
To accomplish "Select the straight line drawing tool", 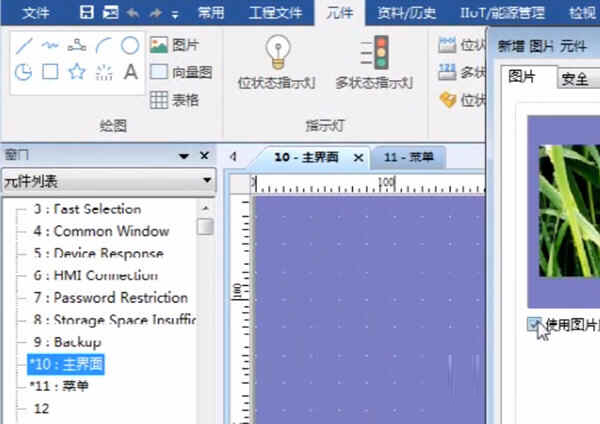I will click(24, 45).
